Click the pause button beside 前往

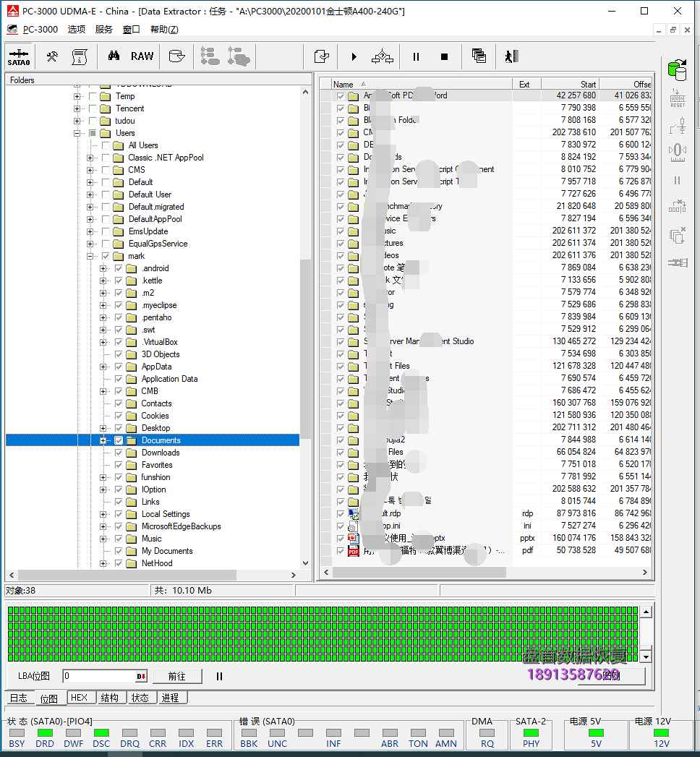click(x=219, y=676)
